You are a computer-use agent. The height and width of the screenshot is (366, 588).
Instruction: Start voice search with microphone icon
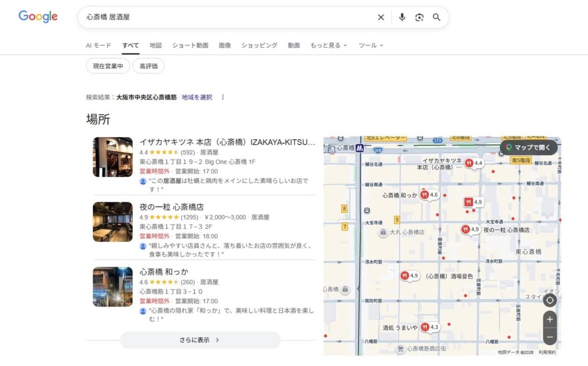point(402,18)
